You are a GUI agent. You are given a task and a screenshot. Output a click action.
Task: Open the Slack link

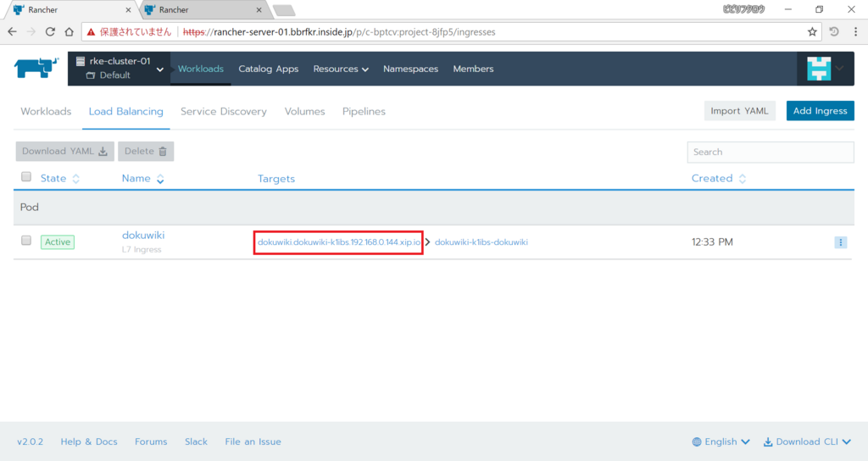[196, 442]
